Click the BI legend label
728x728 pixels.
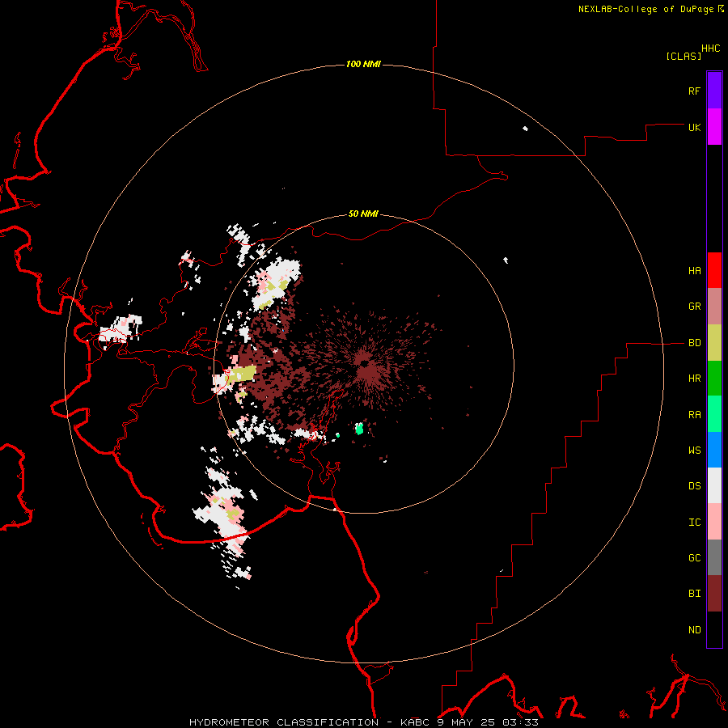pos(694,594)
